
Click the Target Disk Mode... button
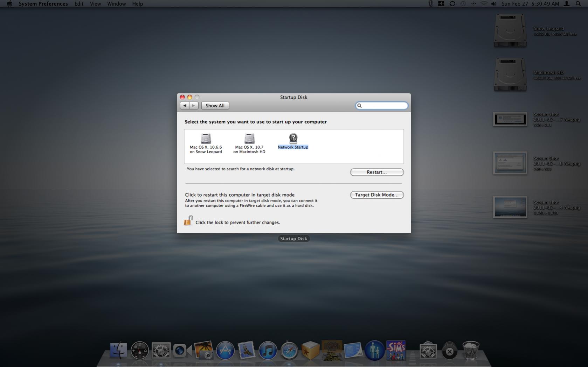coord(377,195)
